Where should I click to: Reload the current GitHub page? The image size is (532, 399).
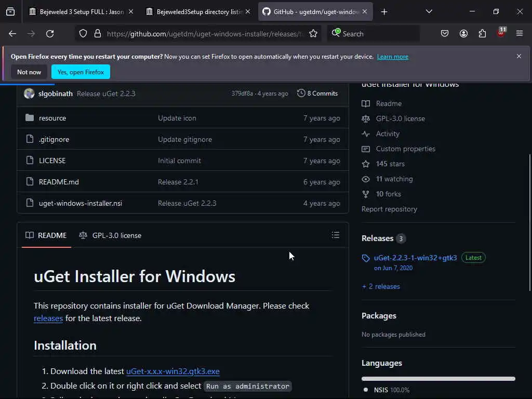[x=50, y=34]
